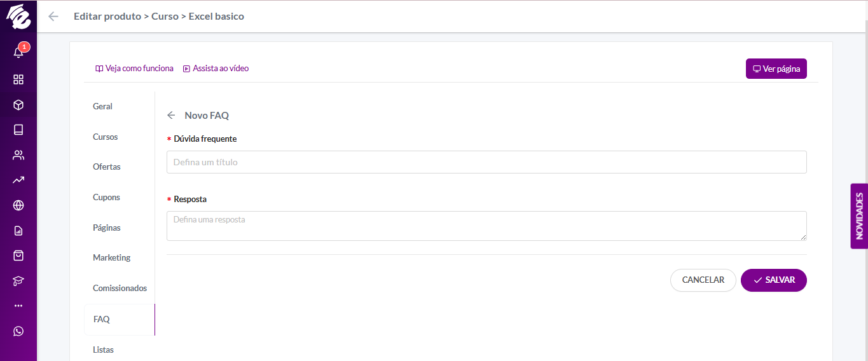Open the graduation cap icon in sidebar
This screenshot has width=868, height=361.
18,281
